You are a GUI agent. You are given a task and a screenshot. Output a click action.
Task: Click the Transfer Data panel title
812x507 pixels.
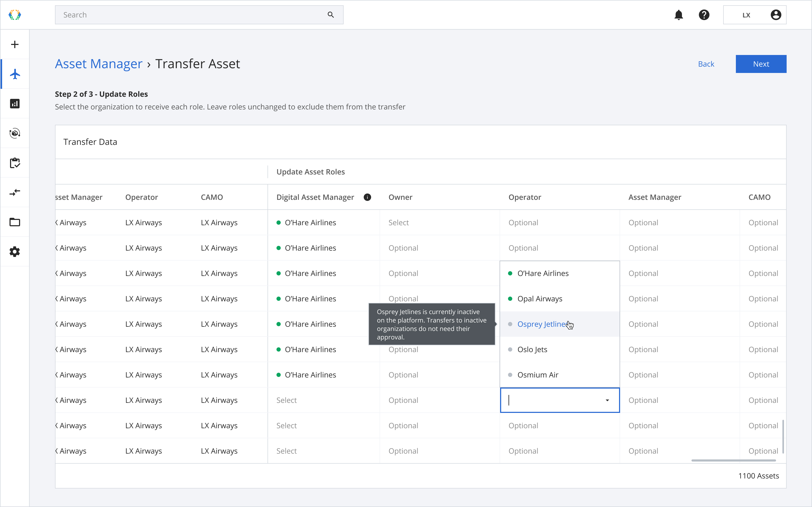pos(90,142)
